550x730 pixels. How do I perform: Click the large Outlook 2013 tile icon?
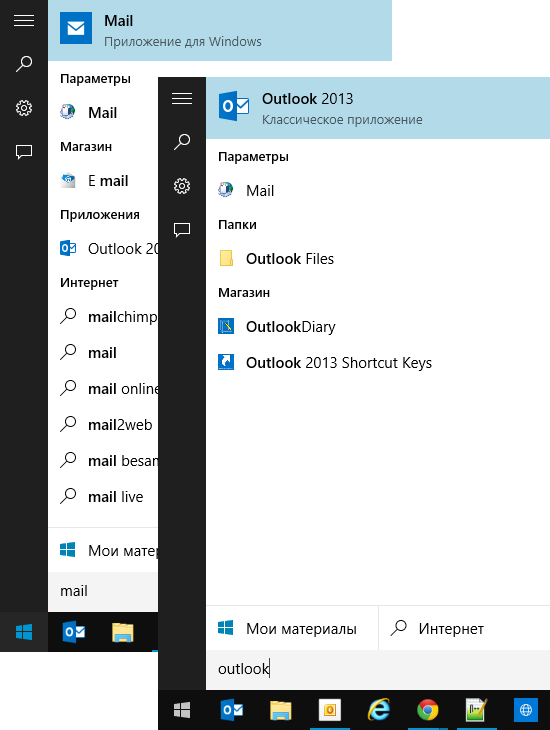[234, 106]
